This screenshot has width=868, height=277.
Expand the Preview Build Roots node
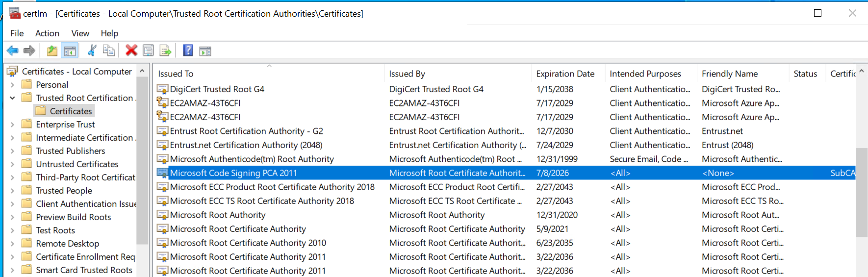12,217
